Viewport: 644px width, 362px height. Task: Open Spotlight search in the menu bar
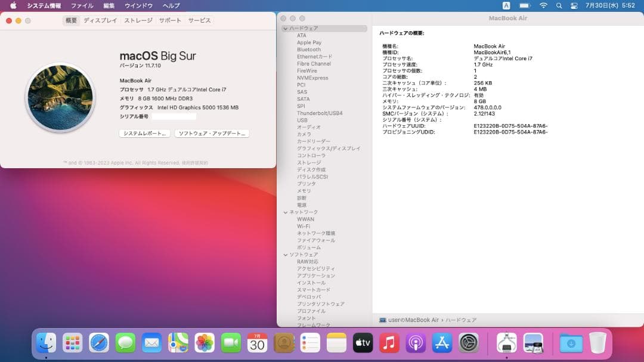click(558, 6)
